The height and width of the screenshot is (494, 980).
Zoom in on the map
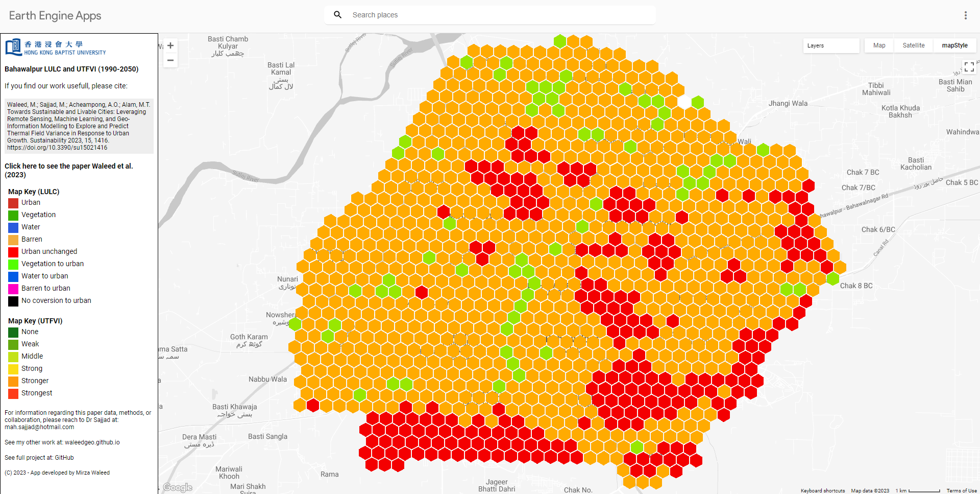(x=170, y=45)
